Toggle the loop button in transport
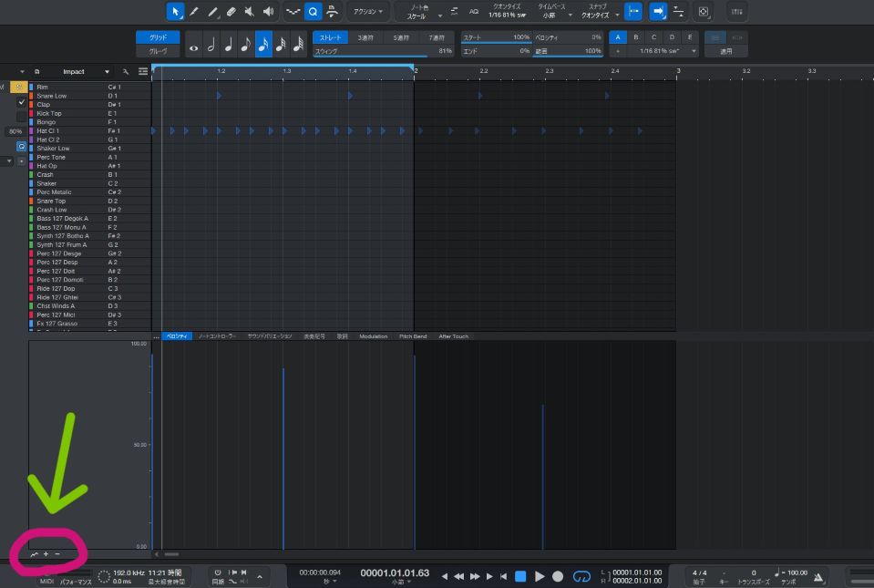The image size is (874, 588). click(x=581, y=576)
